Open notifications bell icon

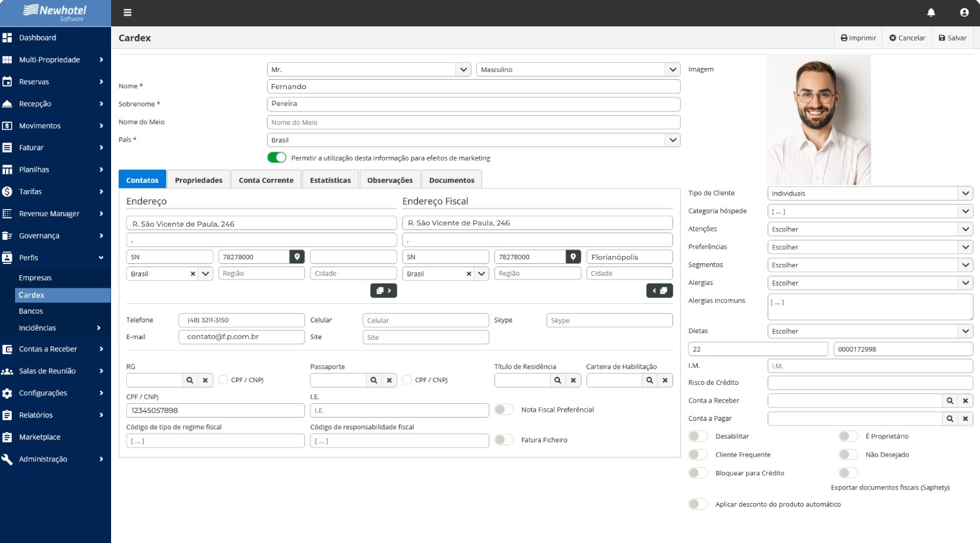pyautogui.click(x=931, y=12)
